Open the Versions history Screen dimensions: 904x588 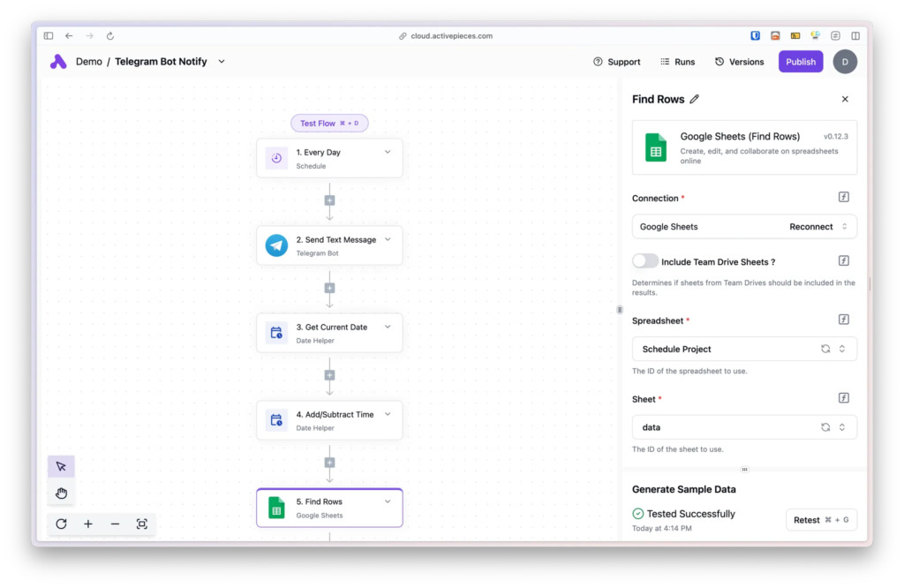tap(739, 62)
